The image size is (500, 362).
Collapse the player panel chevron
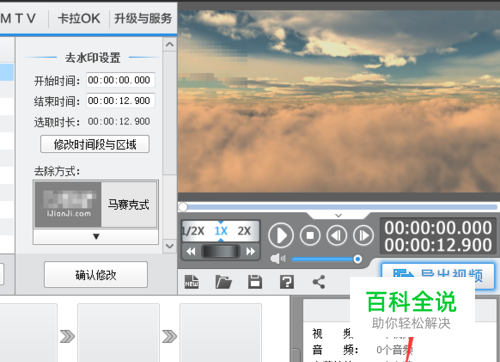point(338,215)
